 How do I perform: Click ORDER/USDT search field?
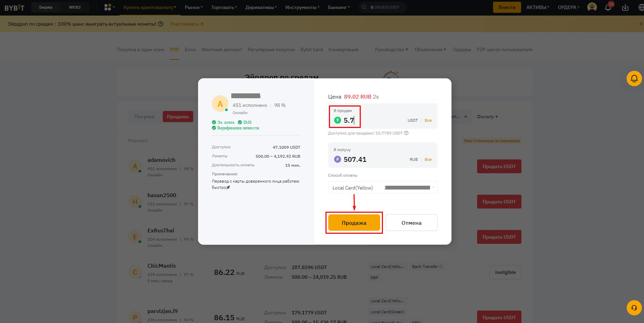pyautogui.click(x=383, y=7)
